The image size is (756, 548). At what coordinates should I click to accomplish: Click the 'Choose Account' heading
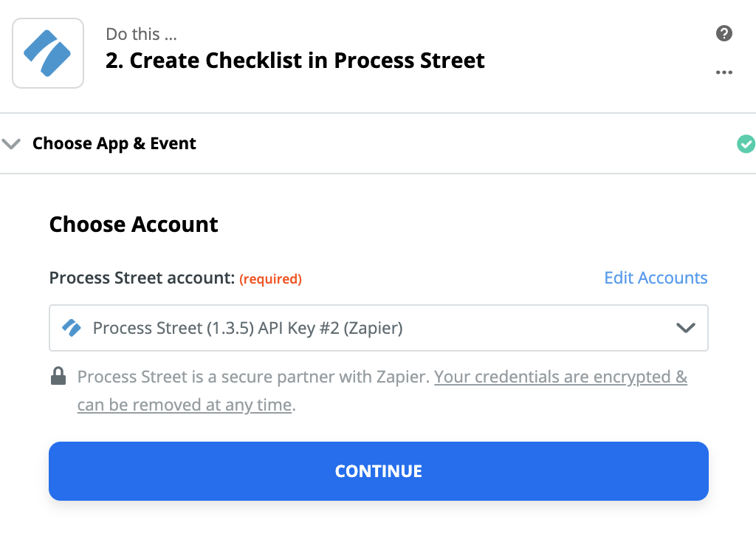tap(134, 225)
